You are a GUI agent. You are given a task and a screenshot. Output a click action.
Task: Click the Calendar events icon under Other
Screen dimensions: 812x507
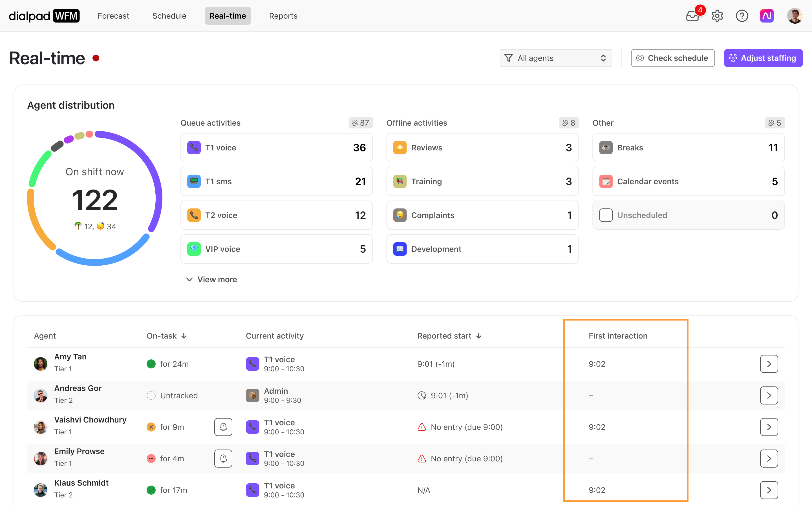point(606,181)
